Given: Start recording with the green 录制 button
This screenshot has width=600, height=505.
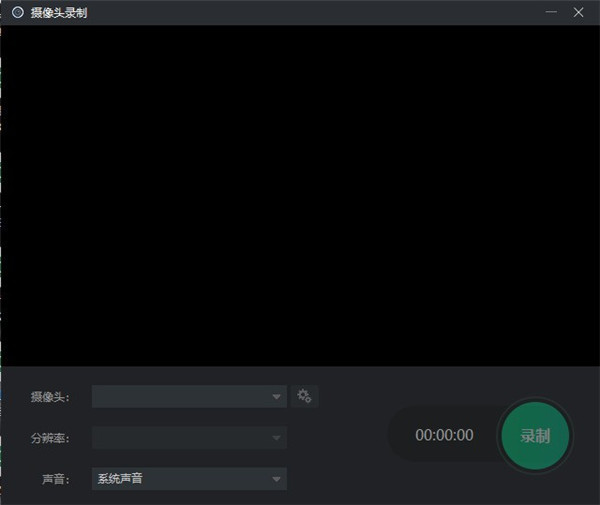Looking at the screenshot, I should pyautogui.click(x=535, y=436).
